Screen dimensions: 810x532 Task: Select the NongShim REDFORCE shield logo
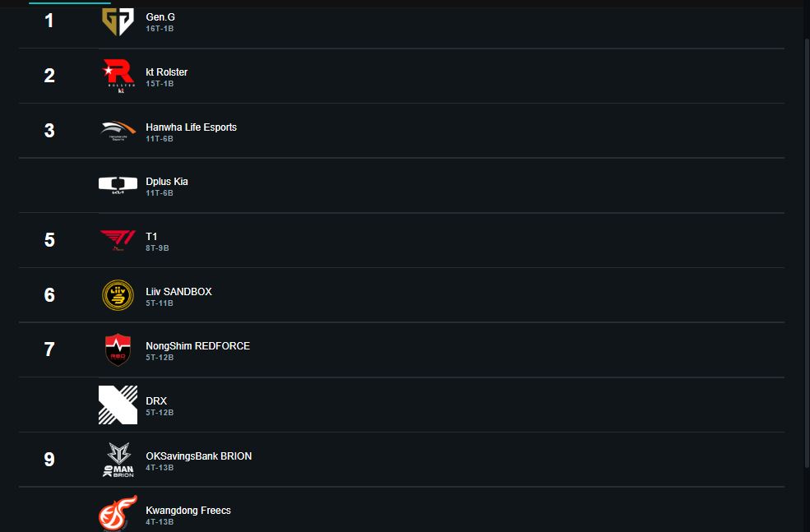point(118,349)
